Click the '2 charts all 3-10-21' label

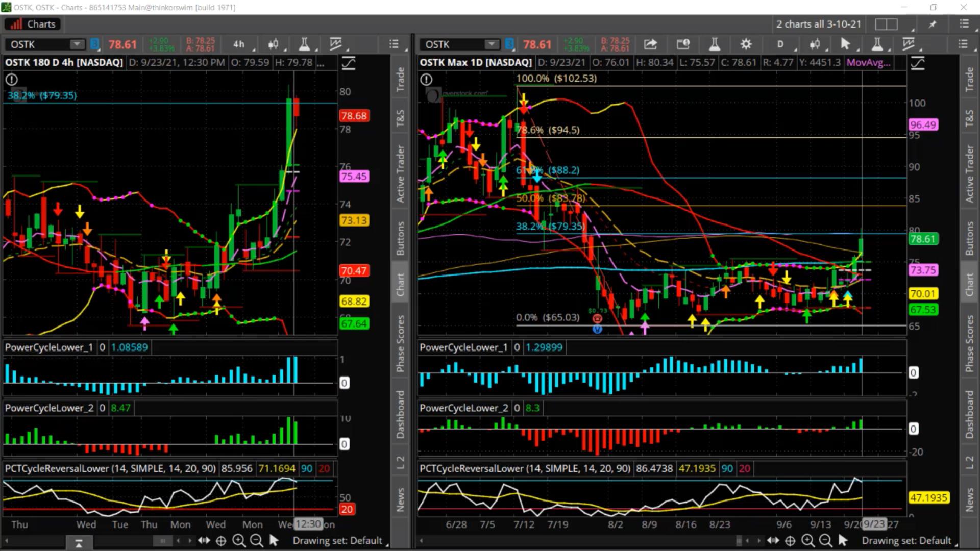pyautogui.click(x=819, y=24)
